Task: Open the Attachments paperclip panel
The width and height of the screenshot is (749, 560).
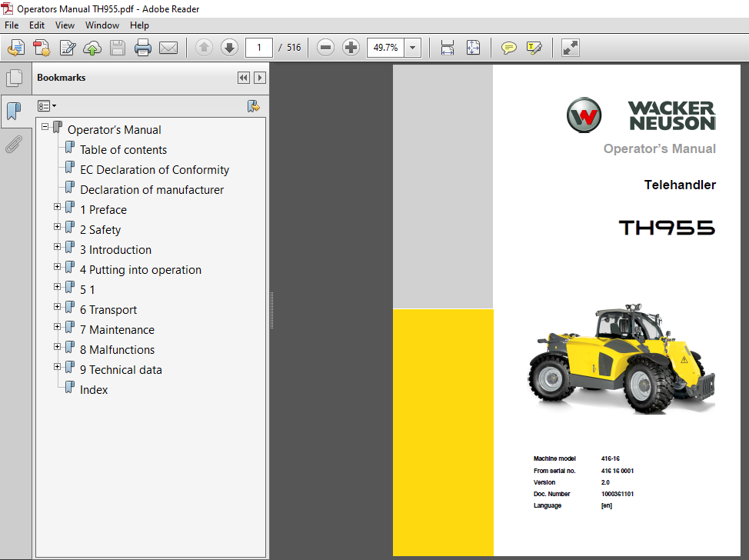Action: (14, 145)
